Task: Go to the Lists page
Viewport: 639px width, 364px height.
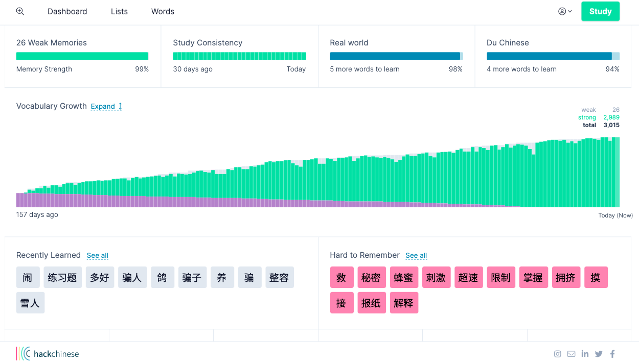Action: (x=119, y=11)
